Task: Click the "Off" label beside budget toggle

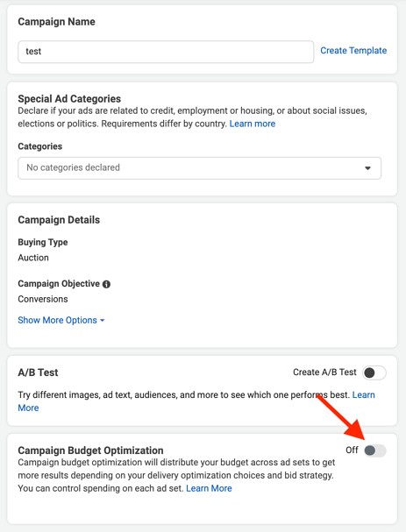Action: [352, 450]
